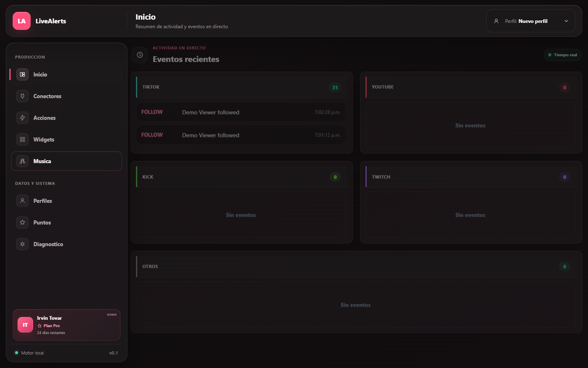Click the Motor local status text

tap(33, 353)
